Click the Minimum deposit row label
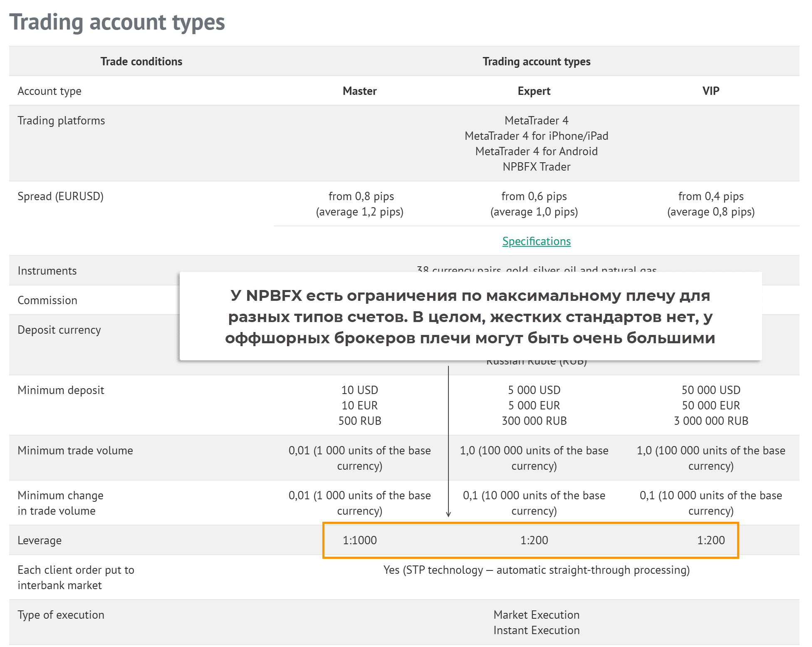Viewport: 812px width, 647px height. (61, 390)
